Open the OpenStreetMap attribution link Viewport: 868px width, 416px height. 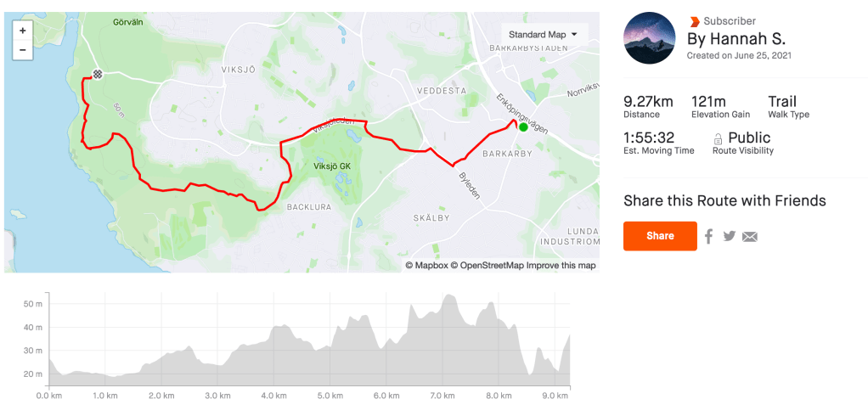pyautogui.click(x=487, y=266)
